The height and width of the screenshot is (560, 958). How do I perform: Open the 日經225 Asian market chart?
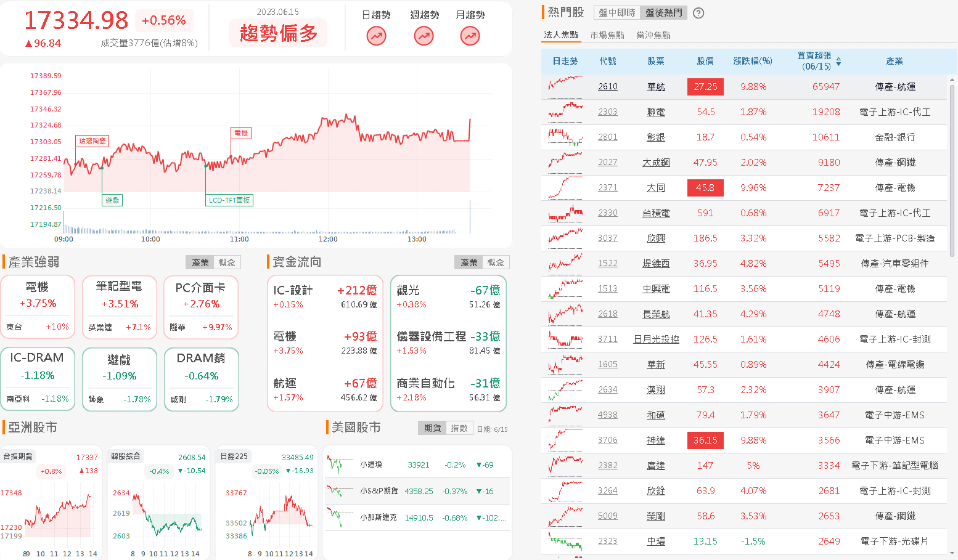267,504
